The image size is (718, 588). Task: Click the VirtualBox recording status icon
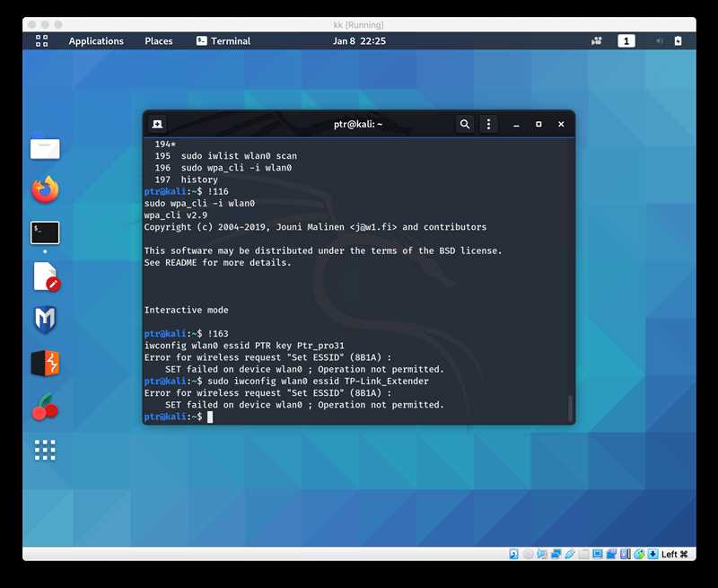coord(611,554)
